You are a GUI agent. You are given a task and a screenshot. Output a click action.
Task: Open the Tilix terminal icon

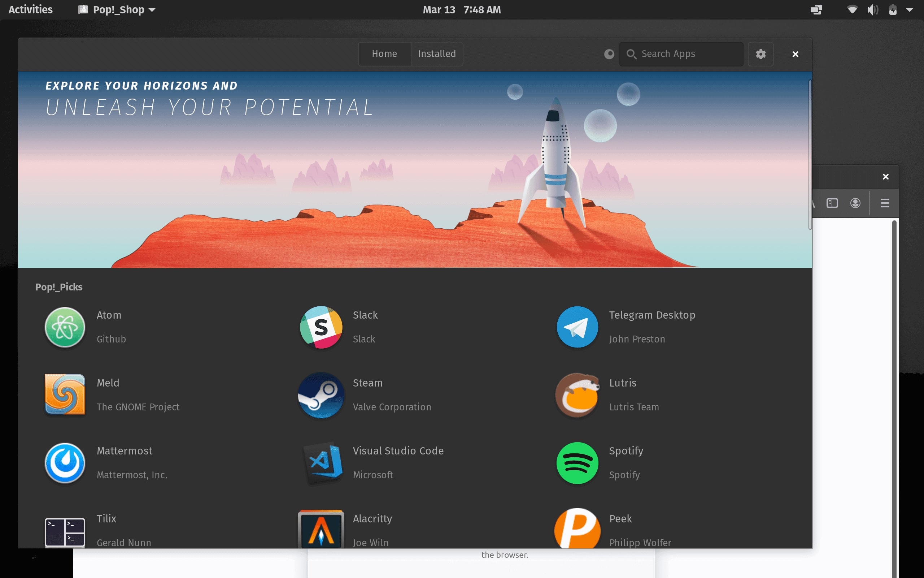pos(65,532)
